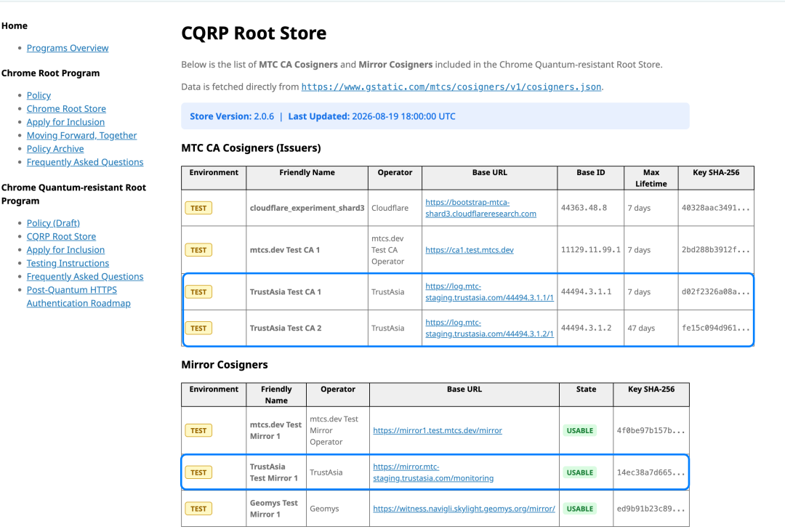
Task: Open the cosigners.json gstatic data URL
Action: 451,87
